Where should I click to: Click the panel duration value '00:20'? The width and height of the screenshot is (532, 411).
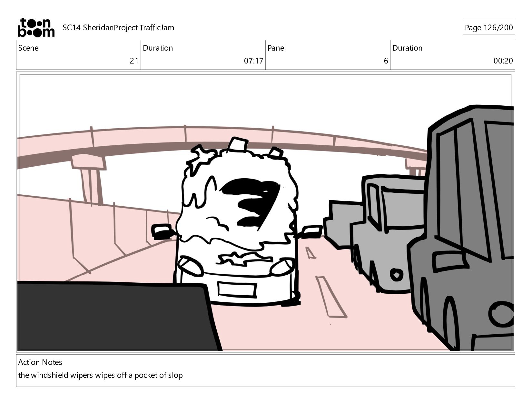[503, 61]
